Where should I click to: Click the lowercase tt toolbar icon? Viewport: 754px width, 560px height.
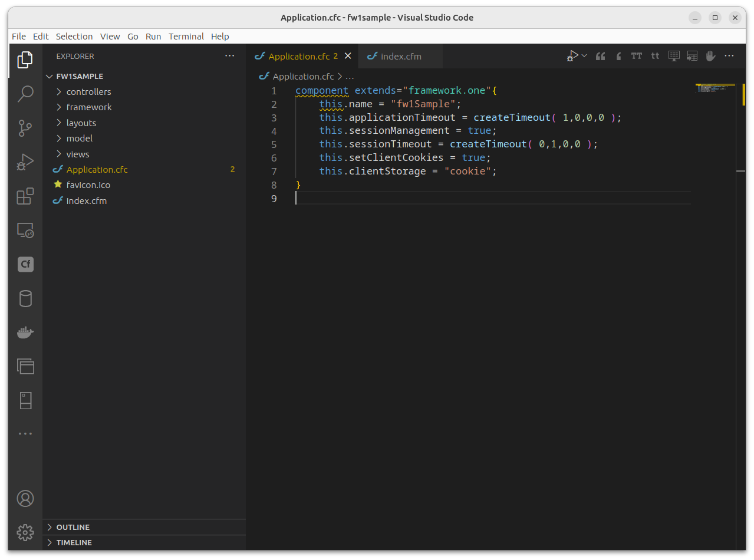655,56
